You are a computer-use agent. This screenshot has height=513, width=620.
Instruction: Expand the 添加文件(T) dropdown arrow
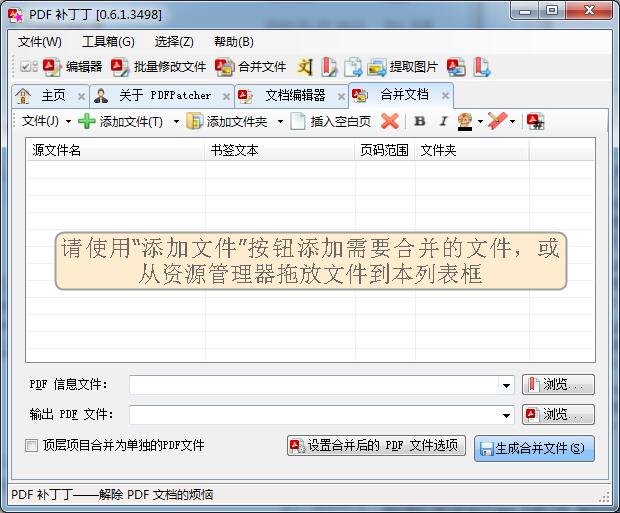tap(176, 121)
